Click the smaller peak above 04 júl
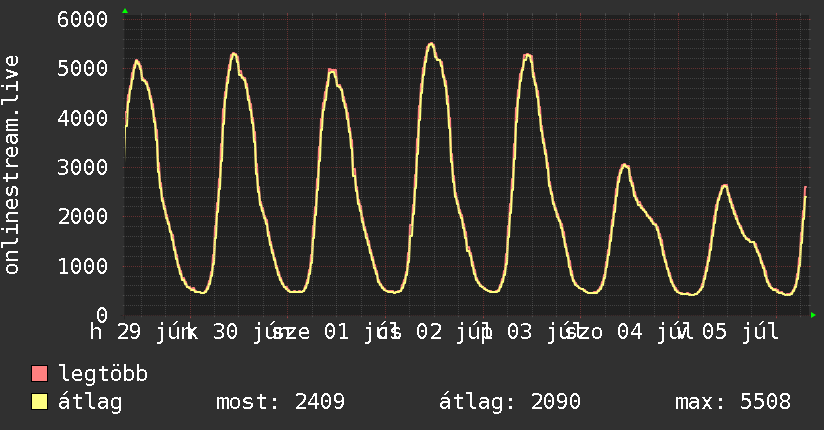Image resolution: width=824 pixels, height=430 pixels. point(624,166)
